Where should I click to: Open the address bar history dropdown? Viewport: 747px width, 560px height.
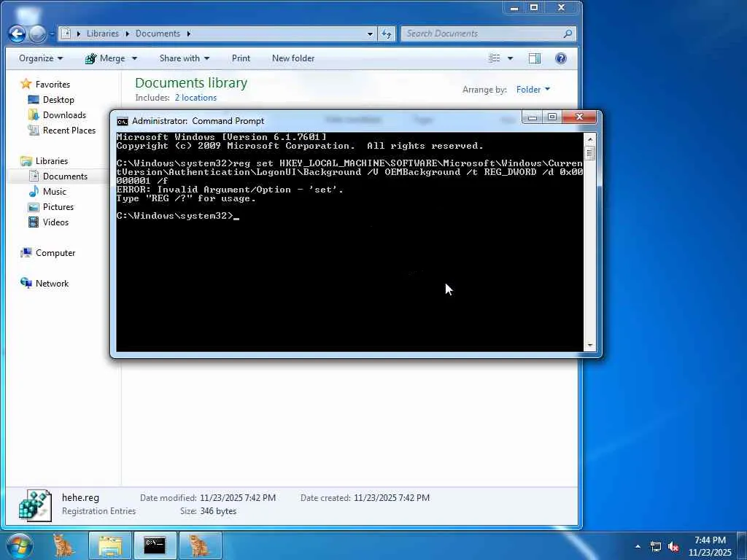coord(370,34)
